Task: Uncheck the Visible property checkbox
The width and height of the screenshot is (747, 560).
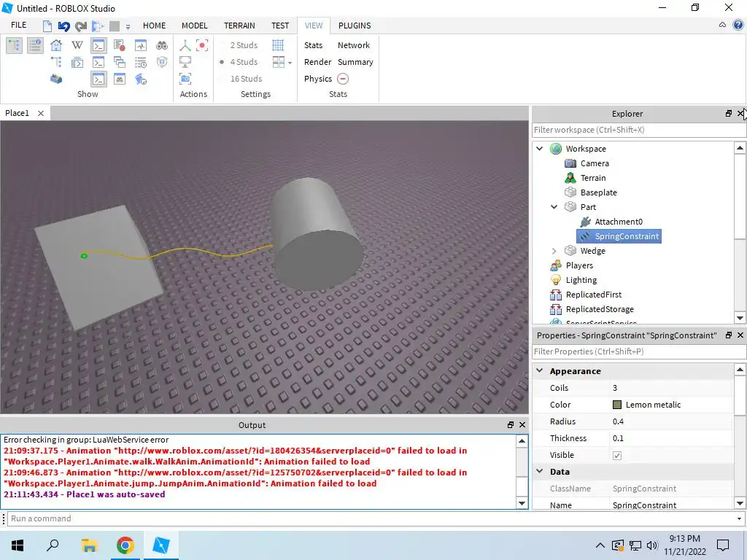Action: [617, 455]
